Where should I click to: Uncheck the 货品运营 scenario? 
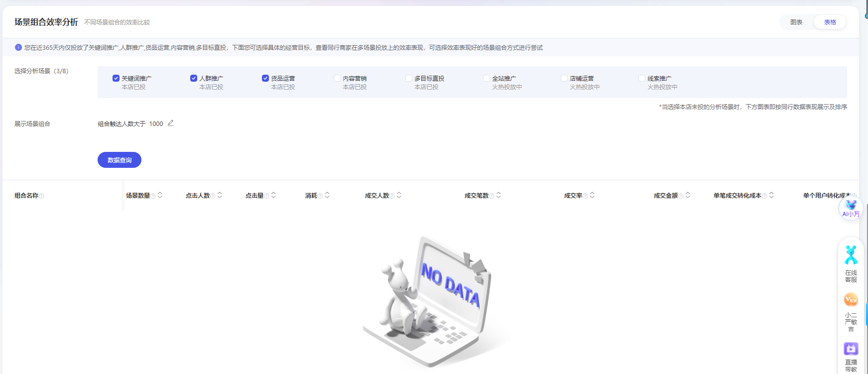265,78
